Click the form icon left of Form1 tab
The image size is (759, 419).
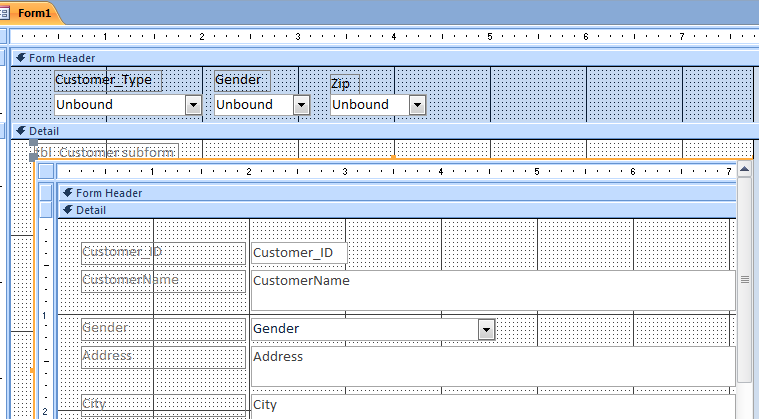pyautogui.click(x=4, y=13)
